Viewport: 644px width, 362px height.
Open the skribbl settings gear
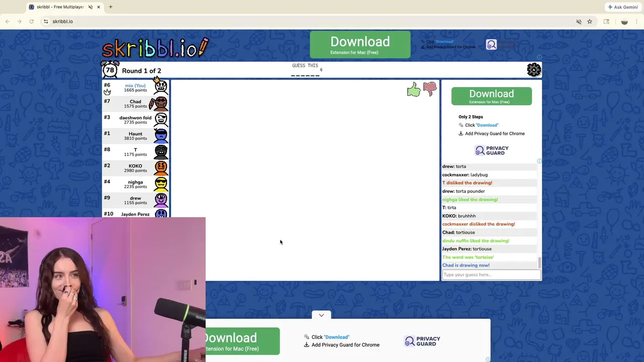[x=534, y=70]
